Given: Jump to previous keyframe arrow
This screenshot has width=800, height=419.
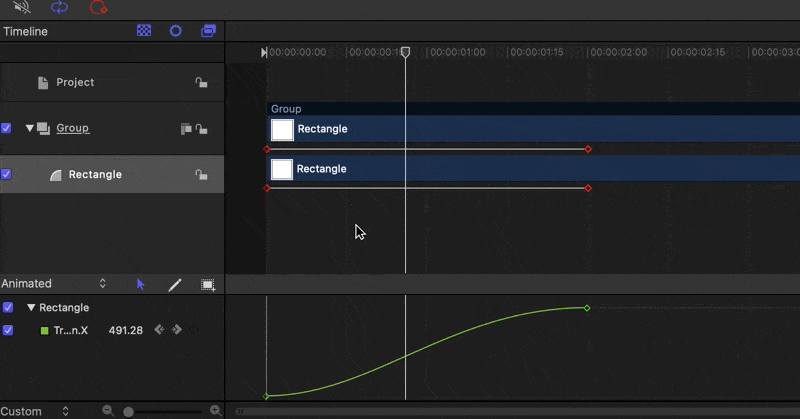Looking at the screenshot, I should (x=159, y=330).
